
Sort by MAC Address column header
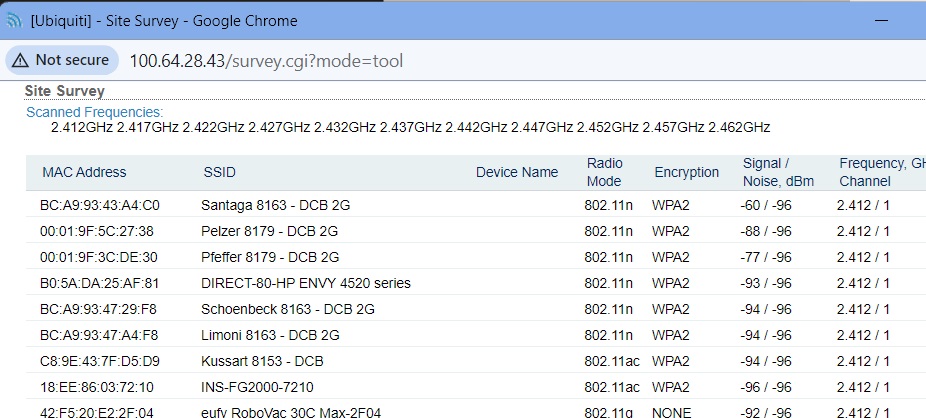[x=84, y=172]
